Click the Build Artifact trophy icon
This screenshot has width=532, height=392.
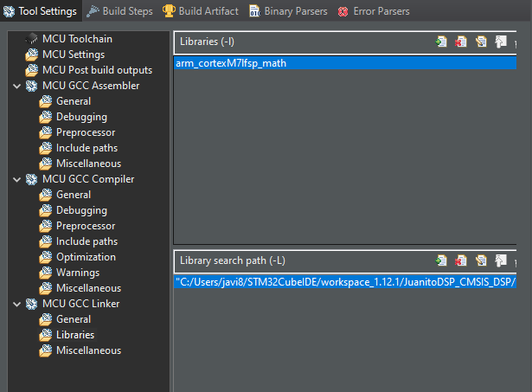169,11
